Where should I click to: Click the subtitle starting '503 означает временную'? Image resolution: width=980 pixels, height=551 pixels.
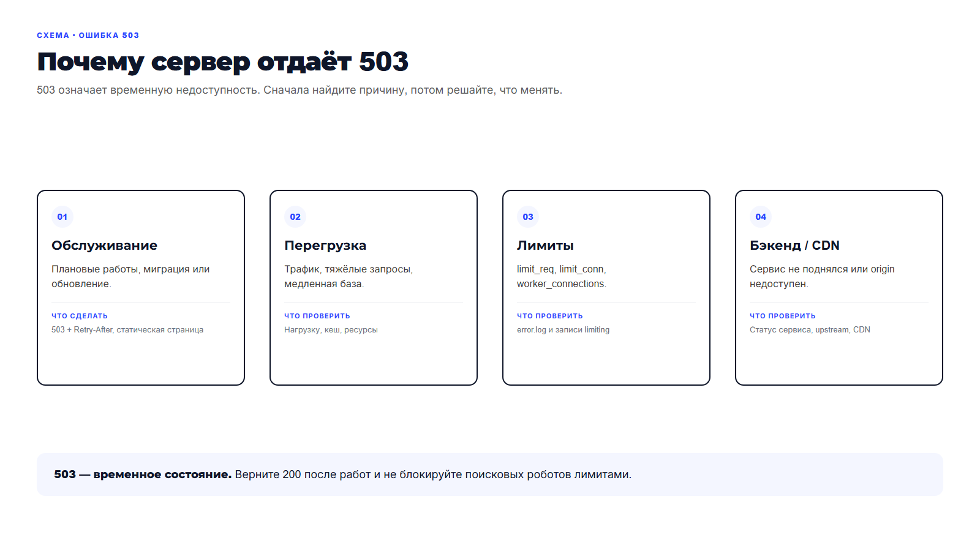(300, 90)
